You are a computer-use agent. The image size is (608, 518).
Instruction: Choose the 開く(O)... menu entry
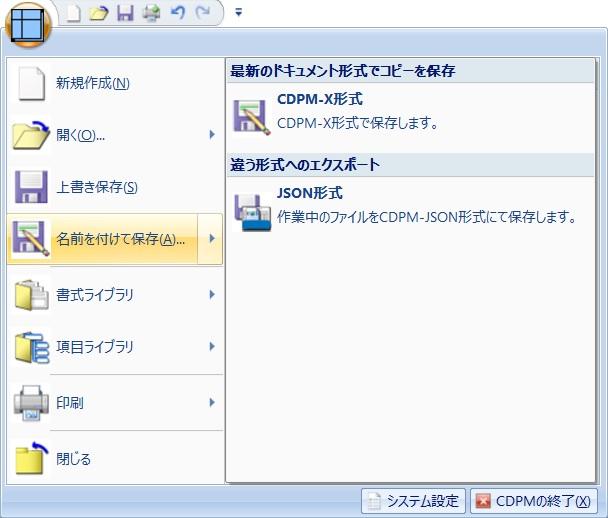[x=115, y=135]
